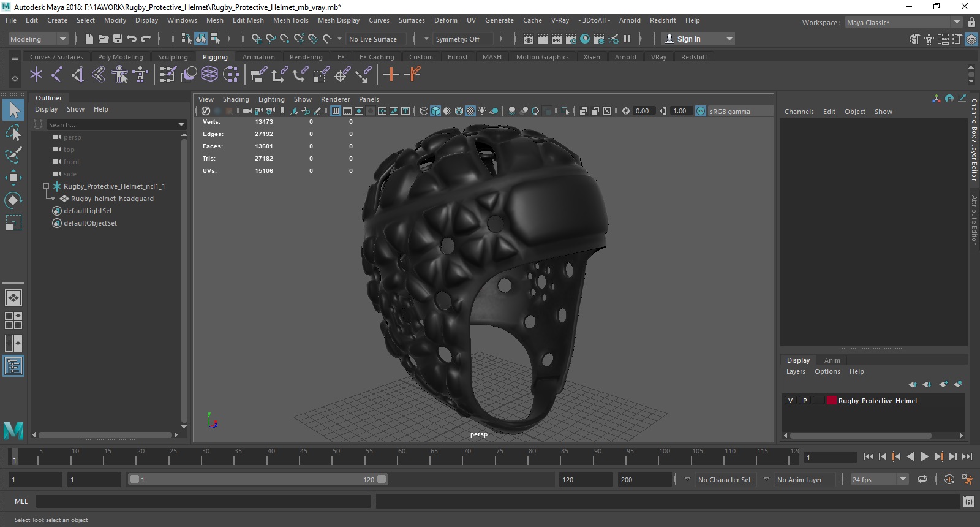The height and width of the screenshot is (527, 980).
Task: Step forward one key button
Action: point(939,457)
